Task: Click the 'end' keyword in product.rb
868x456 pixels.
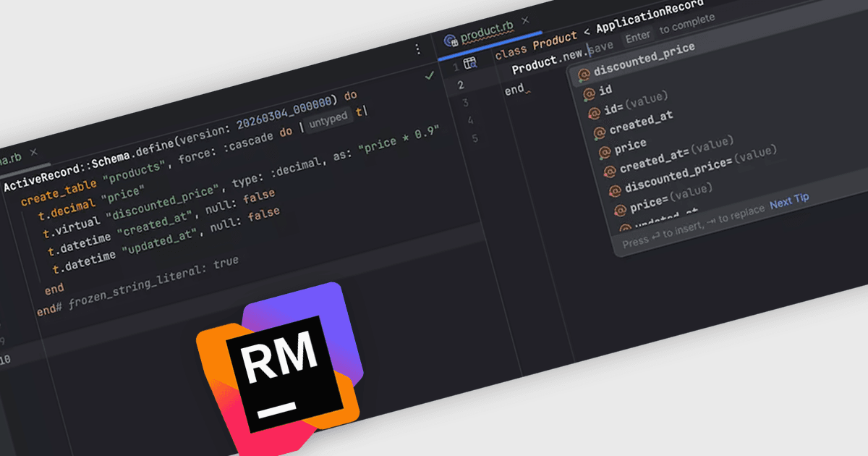Action: pyautogui.click(x=514, y=90)
